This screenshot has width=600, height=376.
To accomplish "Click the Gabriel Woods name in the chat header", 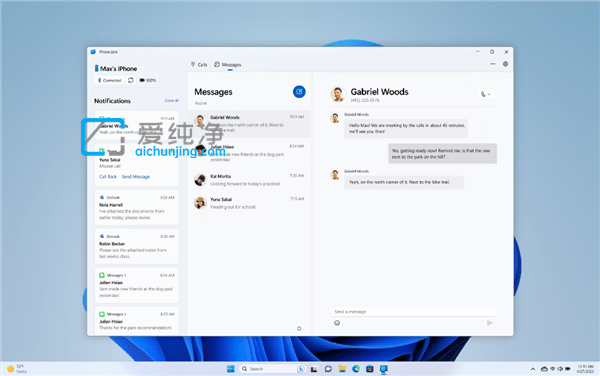I will point(379,92).
